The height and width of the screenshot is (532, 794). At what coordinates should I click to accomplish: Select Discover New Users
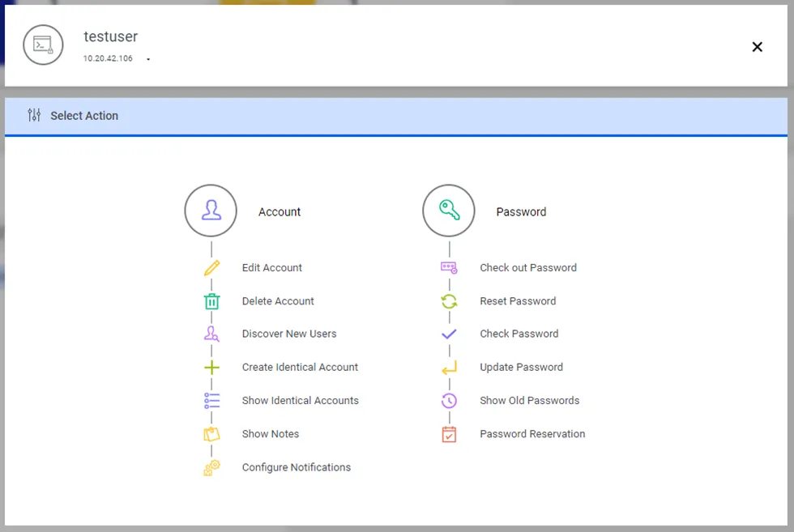pyautogui.click(x=289, y=334)
